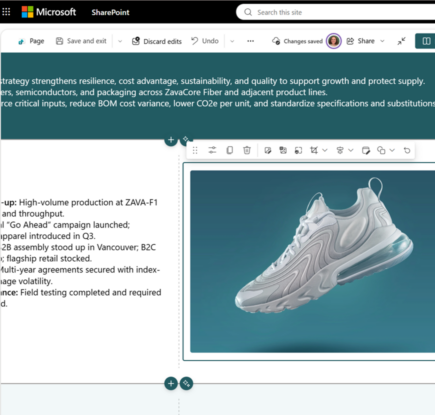Open the more options ellipsis menu

point(250,41)
